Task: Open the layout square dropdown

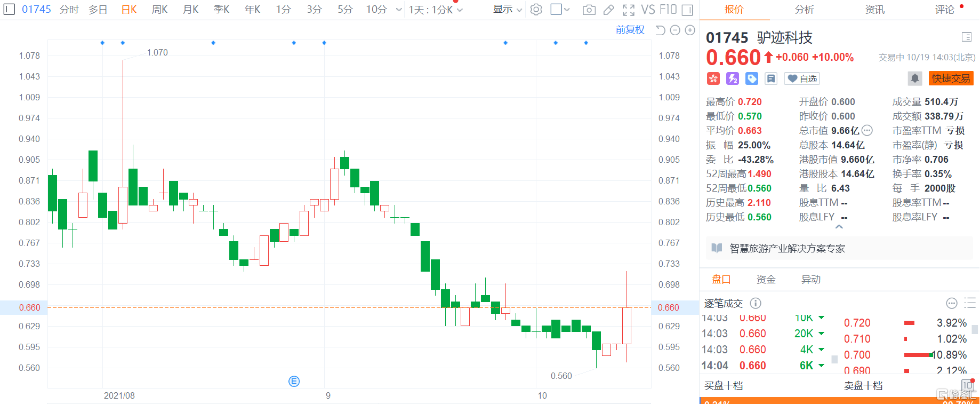Action: click(x=560, y=10)
